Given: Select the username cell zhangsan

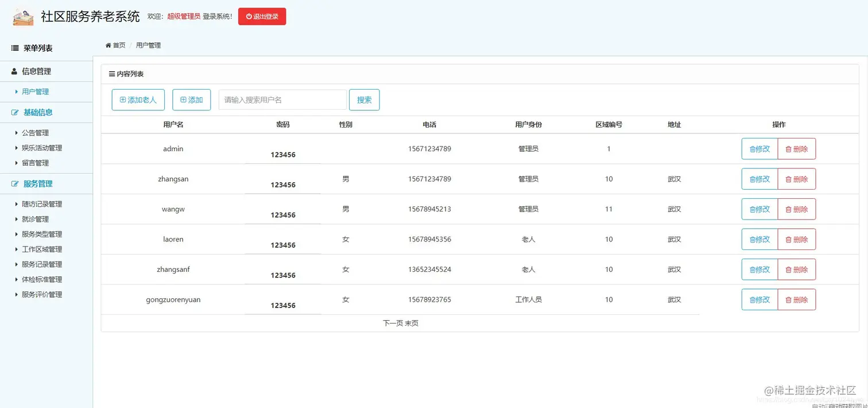Looking at the screenshot, I should 173,179.
